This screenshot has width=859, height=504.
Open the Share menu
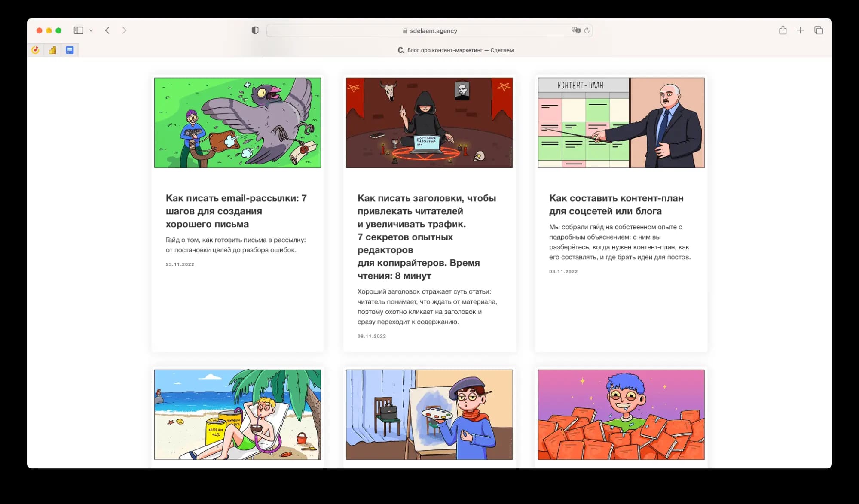783,30
